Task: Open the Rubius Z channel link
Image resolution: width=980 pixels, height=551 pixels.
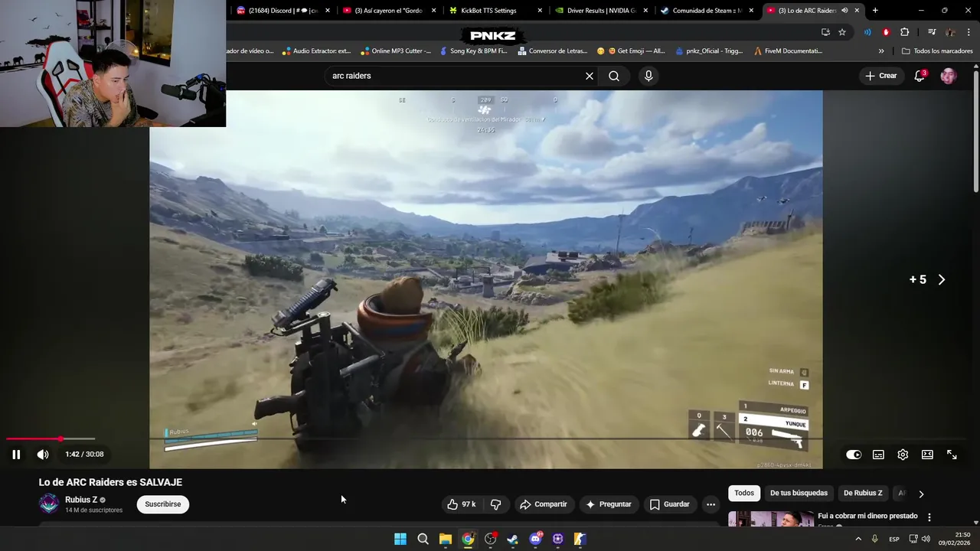Action: (x=81, y=500)
